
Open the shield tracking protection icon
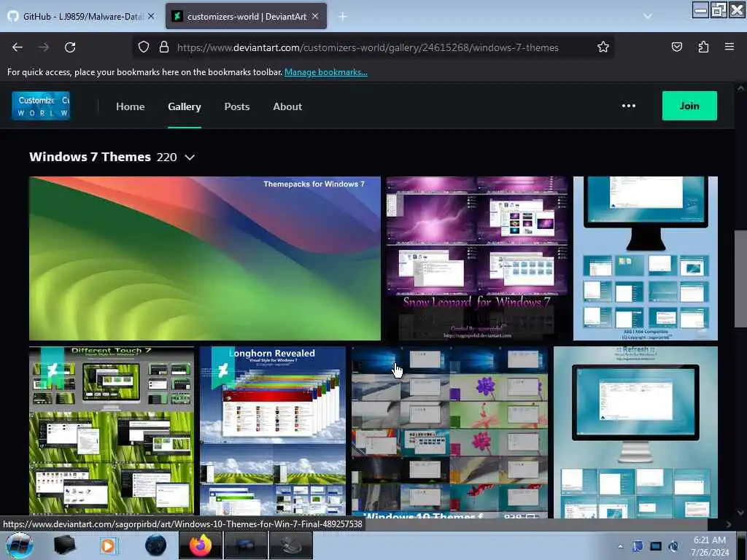pos(144,47)
